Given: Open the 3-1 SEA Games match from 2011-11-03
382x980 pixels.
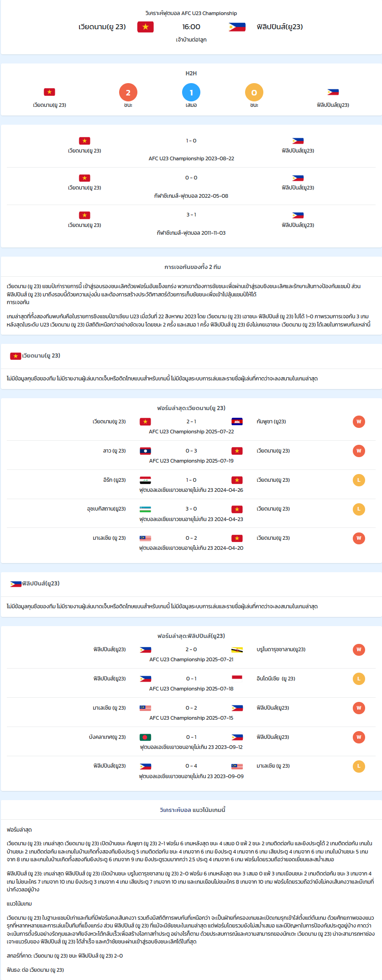Looking at the screenshot, I should point(191,224).
